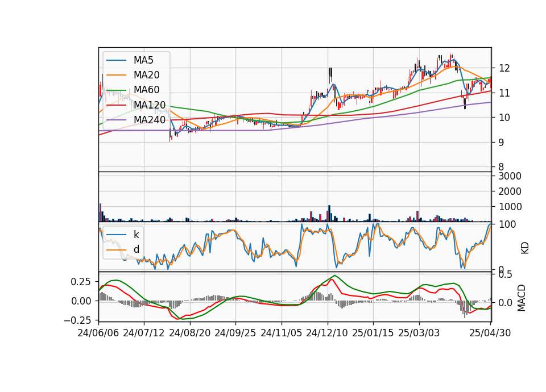Click the MA5 legend label
Screen dimensions: 546x392
coord(143,60)
